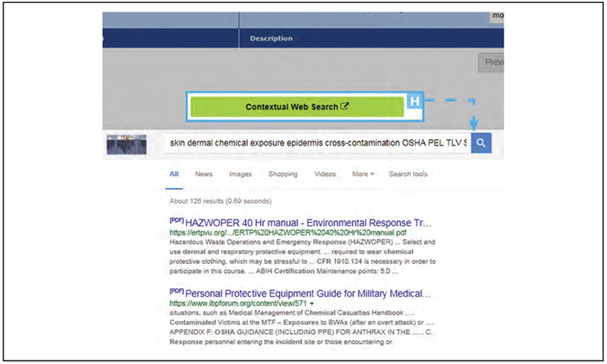Open Personal Protective Equipment Guide result link
The image size is (607, 364).
coord(309,293)
